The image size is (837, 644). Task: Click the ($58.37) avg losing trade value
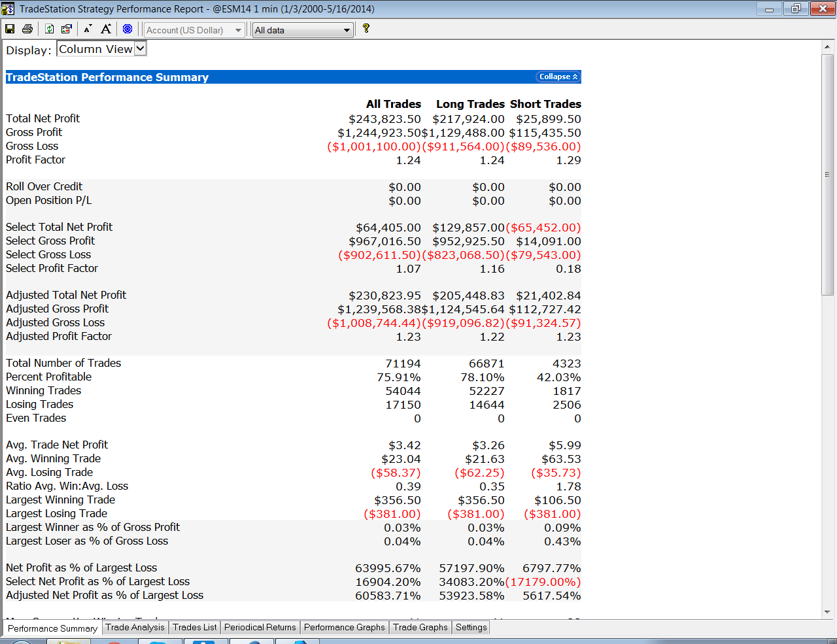point(396,473)
